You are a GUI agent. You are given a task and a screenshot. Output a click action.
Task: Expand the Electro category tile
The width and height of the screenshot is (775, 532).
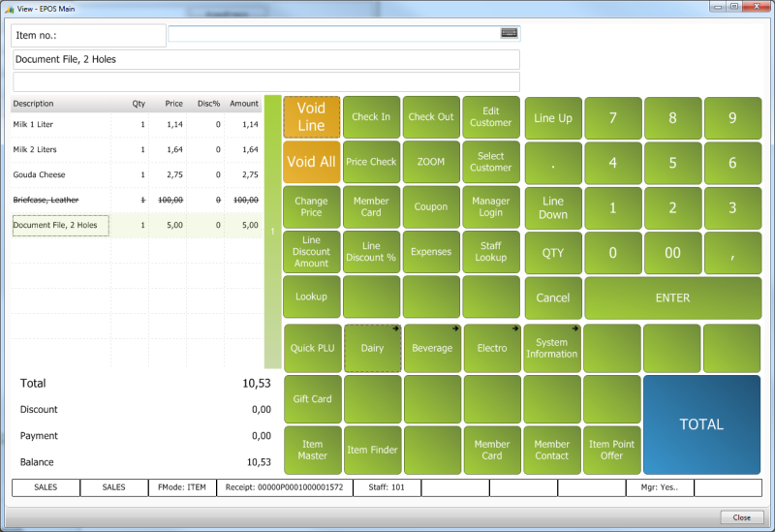(x=491, y=348)
